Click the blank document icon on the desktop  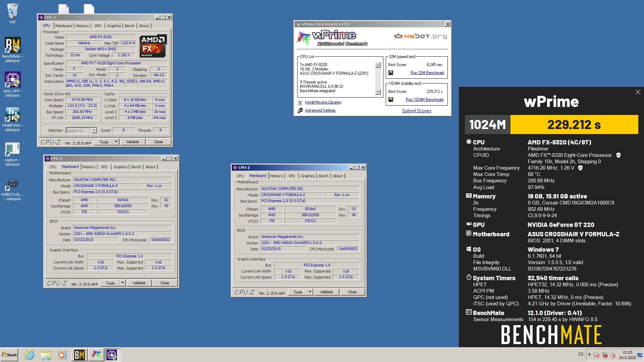point(89,9)
